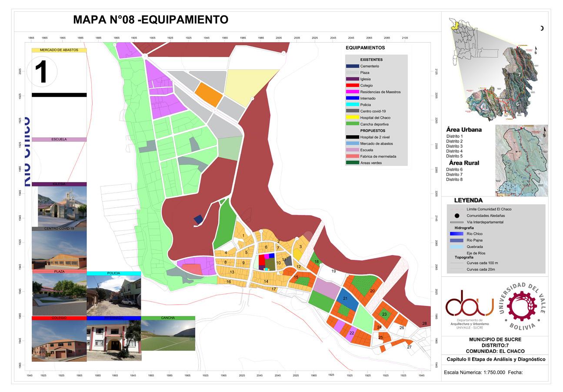Screen dimensions: 563x392
Task: Select the Centro covid-19 gray swatch
Action: (353, 111)
